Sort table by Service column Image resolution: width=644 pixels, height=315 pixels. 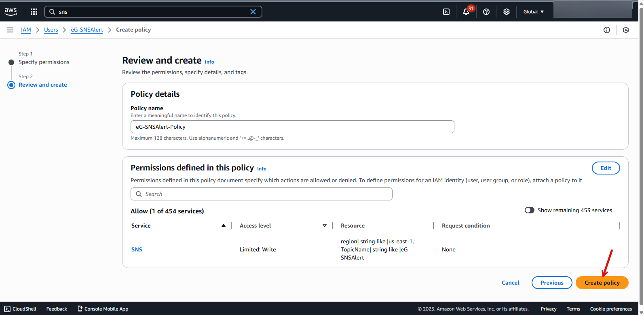pyautogui.click(x=223, y=226)
